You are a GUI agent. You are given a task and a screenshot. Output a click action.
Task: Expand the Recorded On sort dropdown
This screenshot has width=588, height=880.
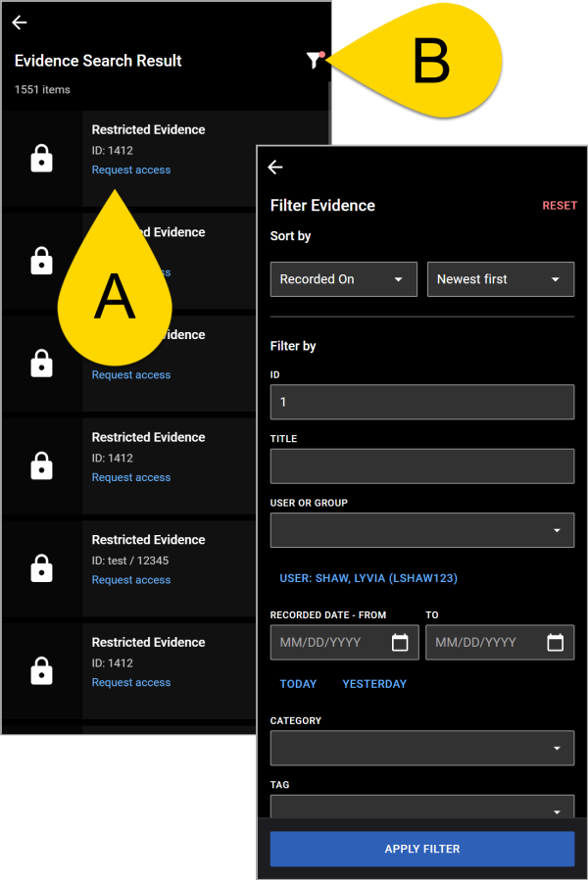[343, 279]
